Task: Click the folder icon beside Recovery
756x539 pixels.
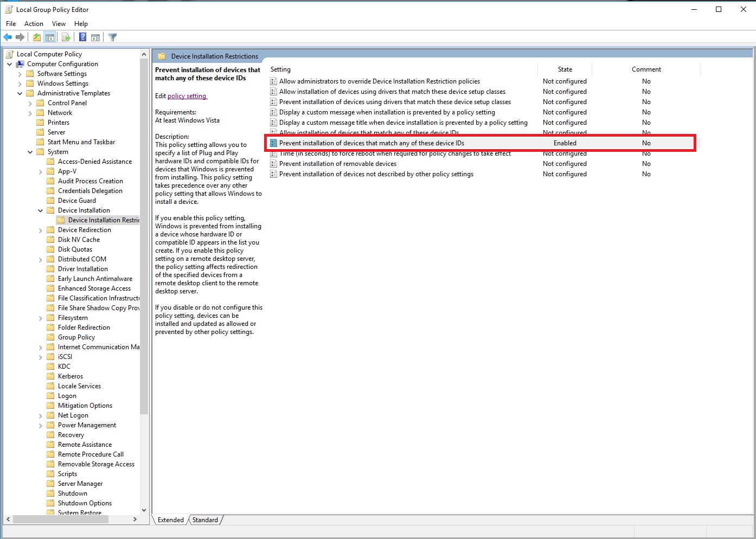Action: tap(50, 435)
